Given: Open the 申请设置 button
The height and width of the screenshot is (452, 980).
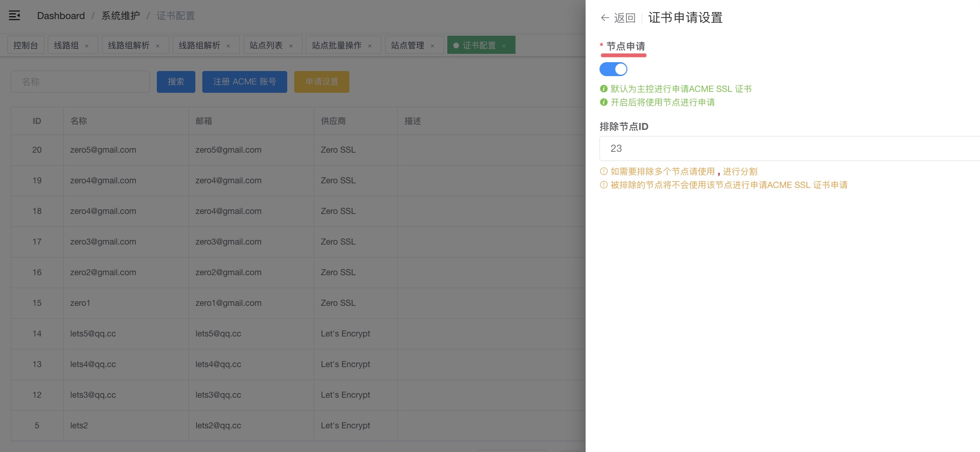Looking at the screenshot, I should [322, 82].
